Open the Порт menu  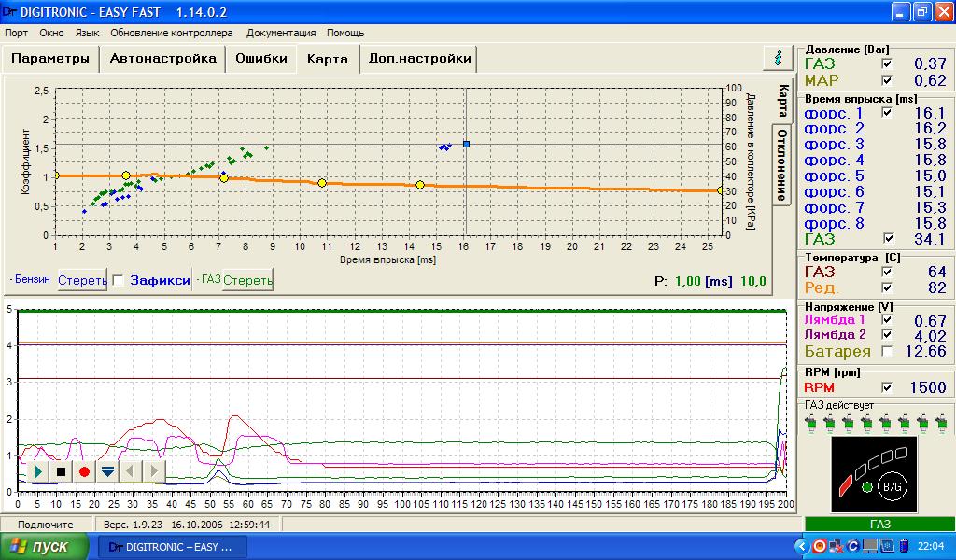tap(16, 33)
